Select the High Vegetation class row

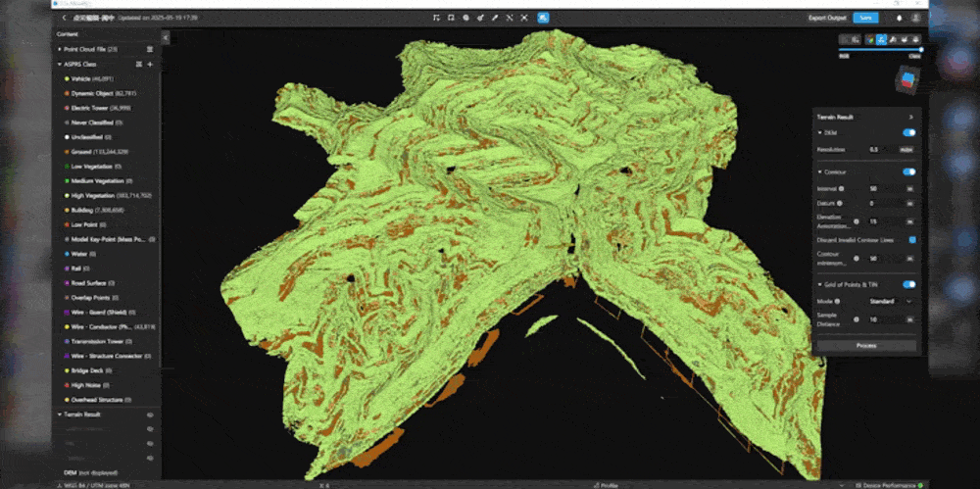click(x=105, y=195)
